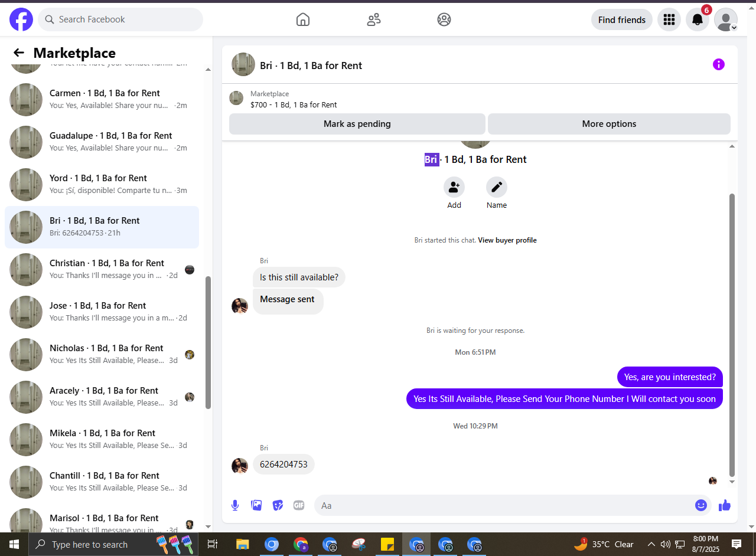This screenshot has width=756, height=556.
Task: Focus the Search Facebook field
Action: pos(120,19)
